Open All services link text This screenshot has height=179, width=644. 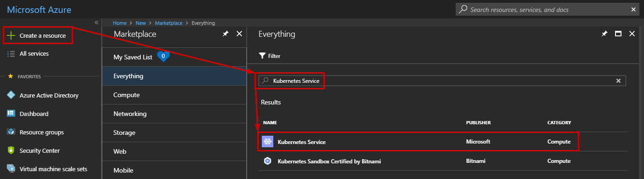tap(34, 54)
